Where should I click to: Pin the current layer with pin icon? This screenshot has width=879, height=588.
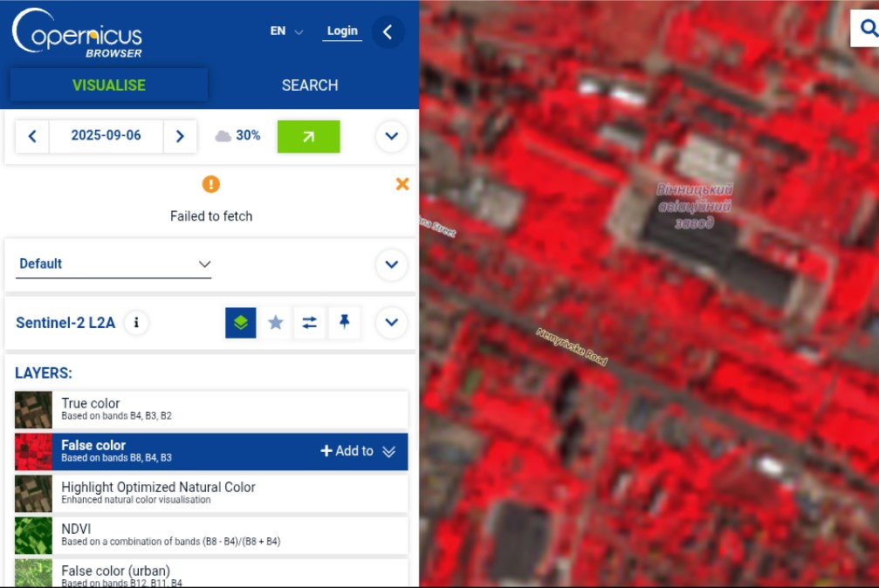coord(344,323)
